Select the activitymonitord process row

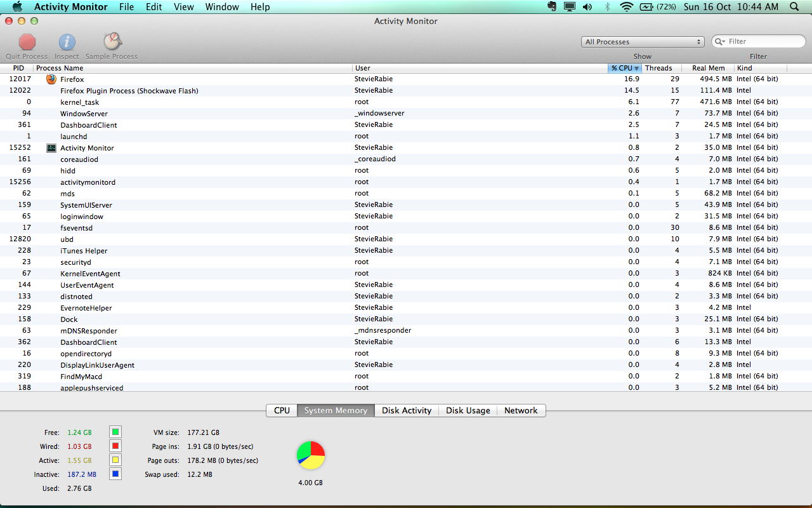click(x=406, y=182)
